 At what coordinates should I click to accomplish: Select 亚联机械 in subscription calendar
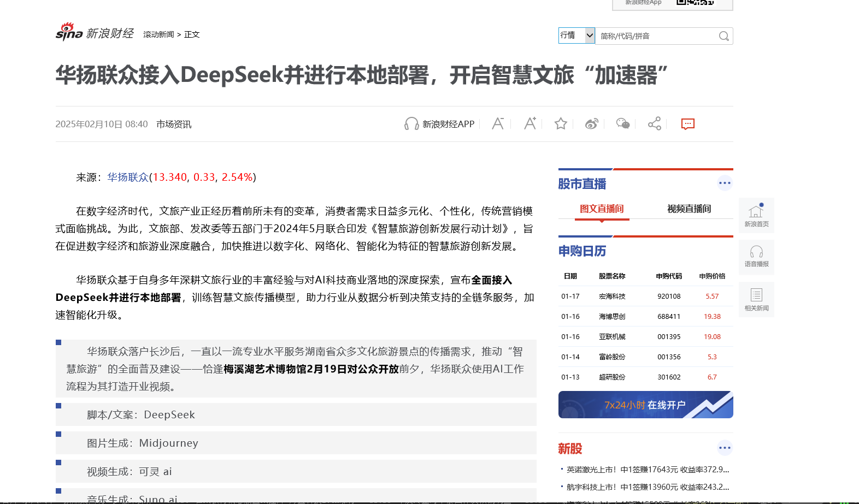click(x=612, y=337)
